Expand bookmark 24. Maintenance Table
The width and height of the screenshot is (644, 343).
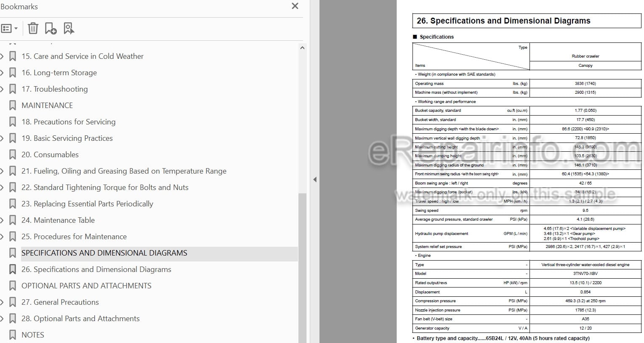pos(2,220)
